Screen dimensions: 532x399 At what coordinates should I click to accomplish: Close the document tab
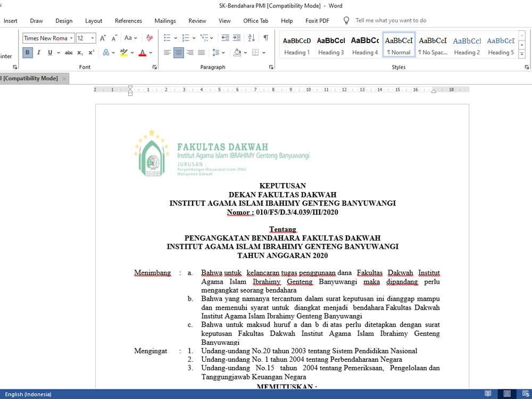[x=64, y=78]
